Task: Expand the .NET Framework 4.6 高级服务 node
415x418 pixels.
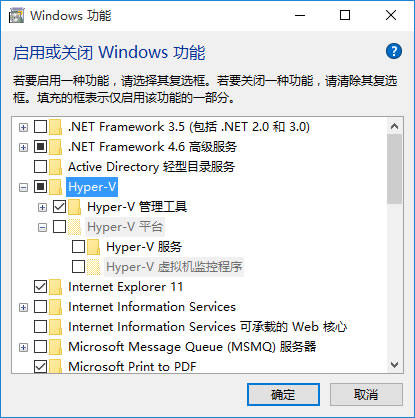Action: [23, 147]
